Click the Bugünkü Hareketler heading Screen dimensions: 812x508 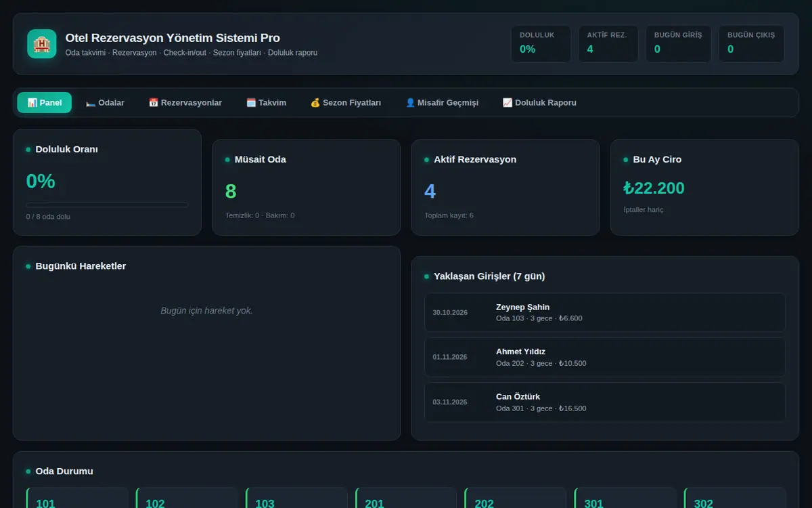pos(81,266)
